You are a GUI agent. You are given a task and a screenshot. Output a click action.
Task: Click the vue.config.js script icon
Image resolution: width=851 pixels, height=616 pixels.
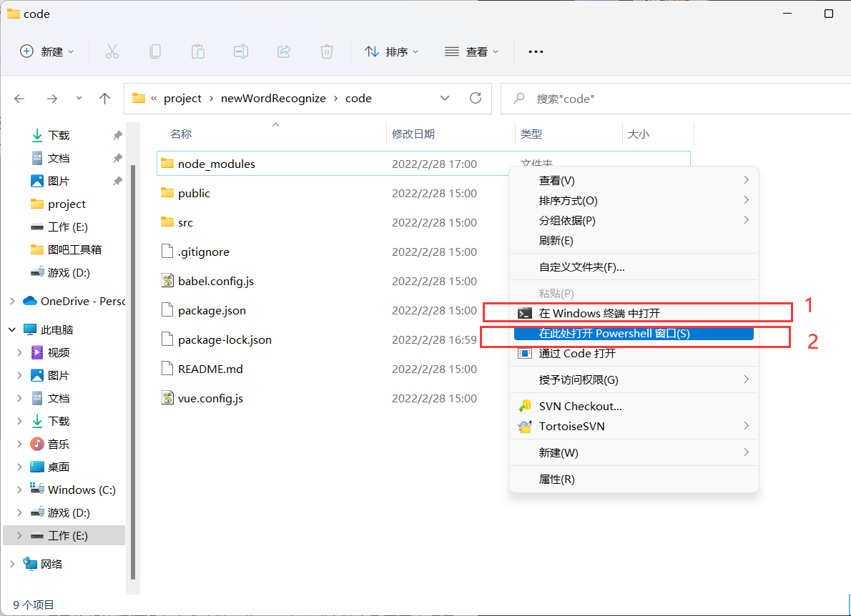(x=168, y=397)
